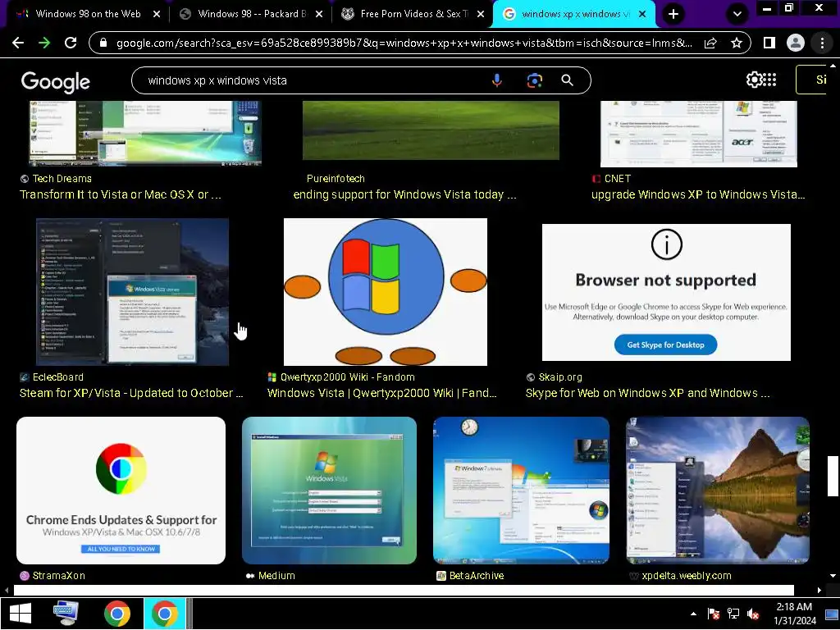840x630 pixels.
Task: Start voice search with the microphone
Action: pos(497,80)
